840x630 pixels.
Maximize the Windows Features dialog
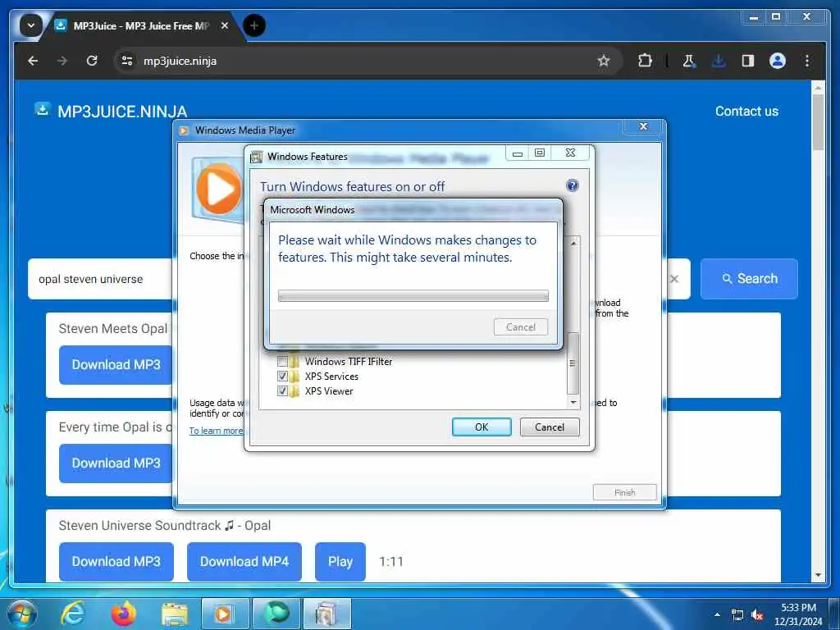click(540, 153)
